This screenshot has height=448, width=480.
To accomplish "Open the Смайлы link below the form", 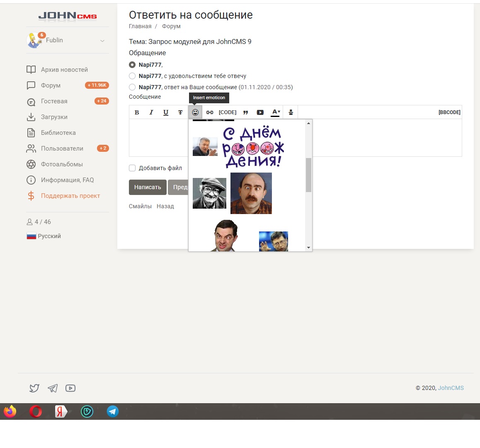I will 140,206.
